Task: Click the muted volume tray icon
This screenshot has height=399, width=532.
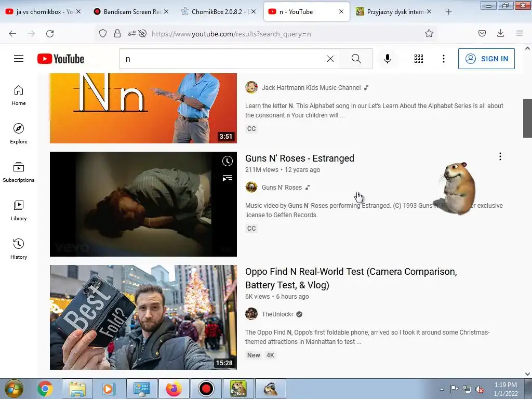Action: (480, 389)
